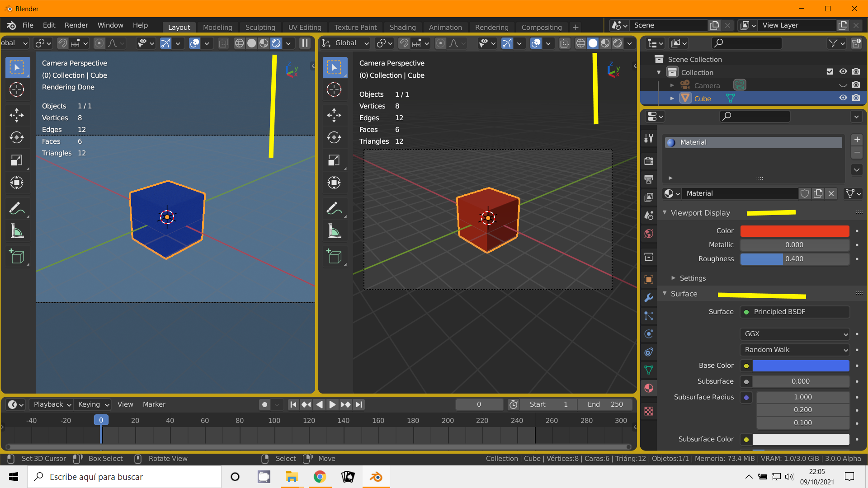Activate the Annotate tool in left viewport
This screenshot has width=868, height=488.
(17, 208)
